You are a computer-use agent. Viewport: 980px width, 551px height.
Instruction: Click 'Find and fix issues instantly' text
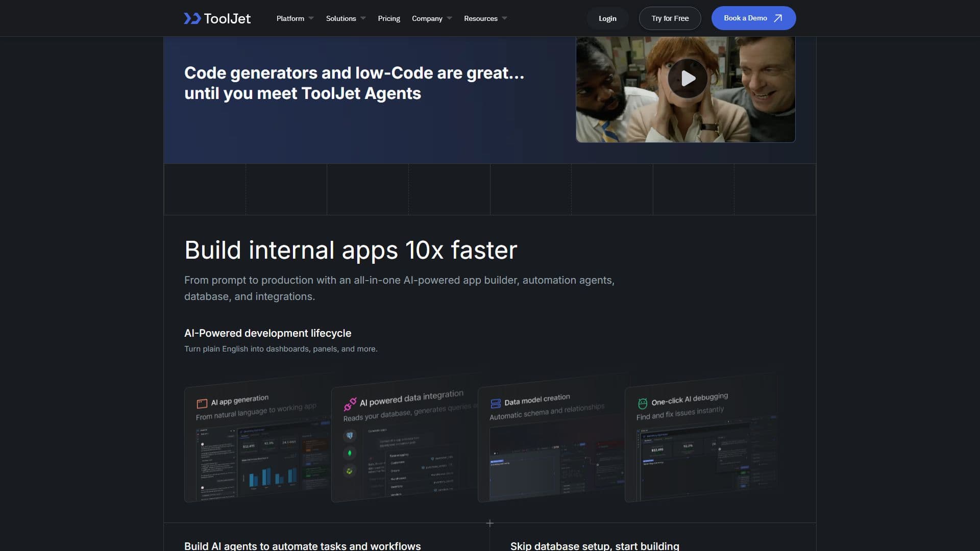point(680,413)
